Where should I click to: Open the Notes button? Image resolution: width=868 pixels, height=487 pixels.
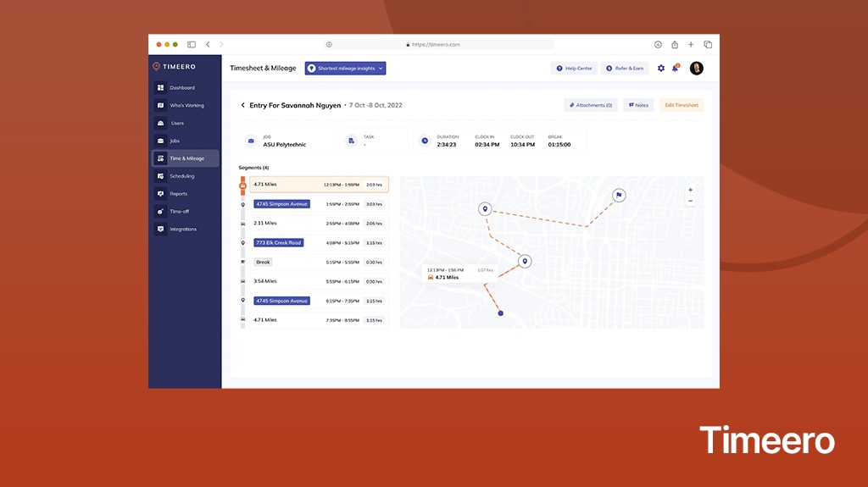tap(638, 105)
